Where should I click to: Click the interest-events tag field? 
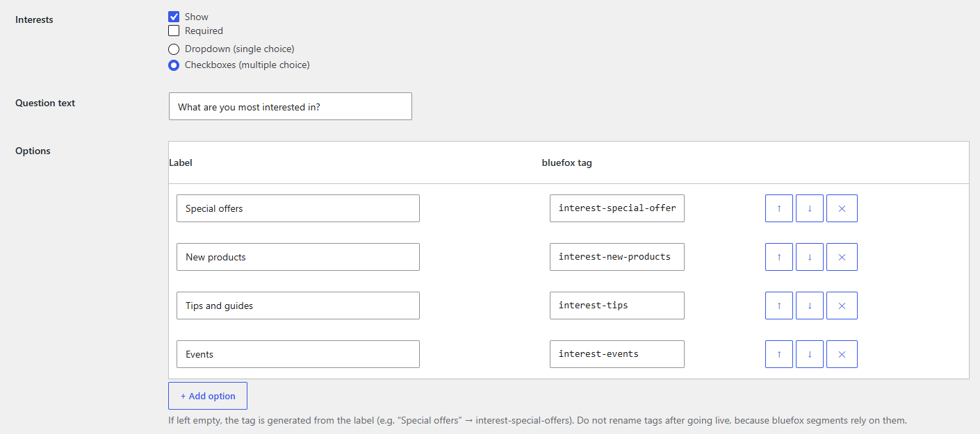point(617,354)
